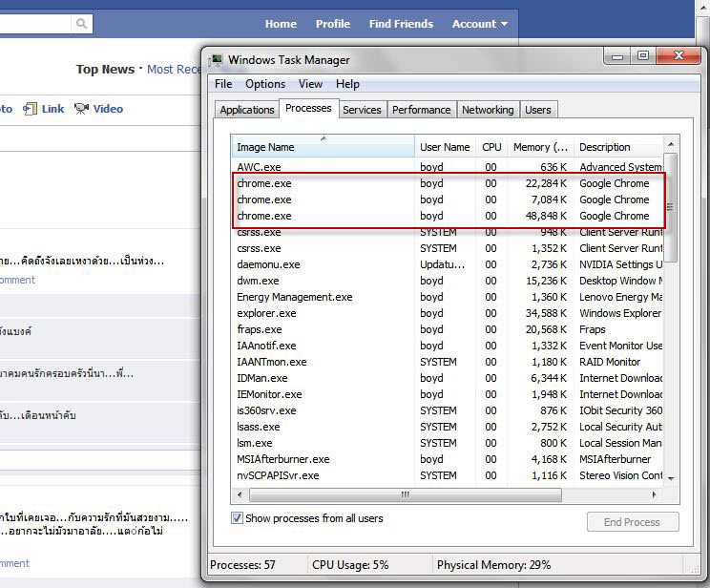The image size is (710, 588).
Task: Select the IDMan.exe process row
Action: click(x=449, y=378)
